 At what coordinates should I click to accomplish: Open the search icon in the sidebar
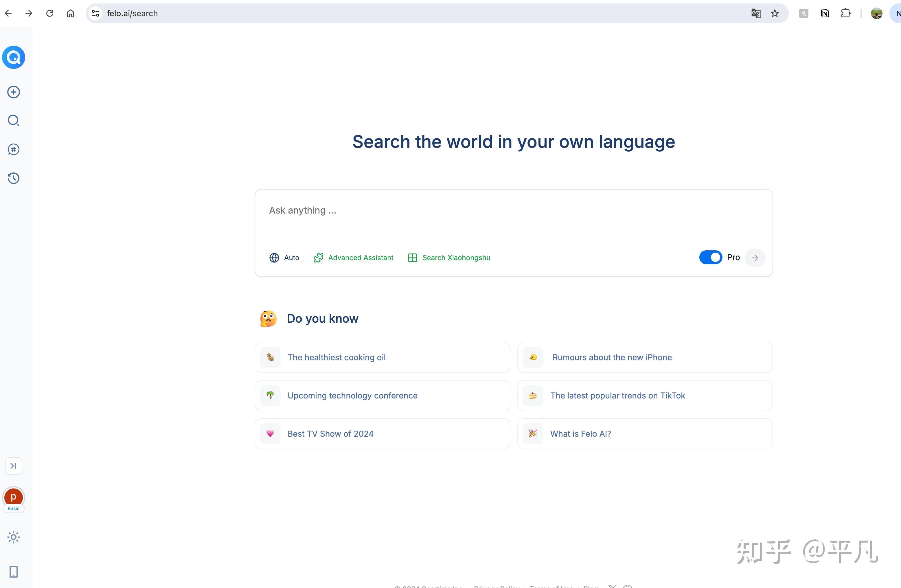[14, 120]
